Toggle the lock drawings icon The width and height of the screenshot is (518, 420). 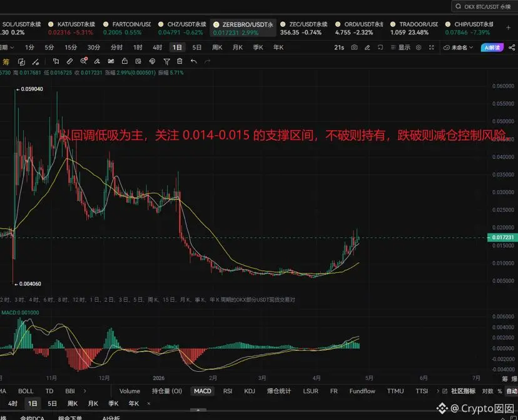click(124, 61)
